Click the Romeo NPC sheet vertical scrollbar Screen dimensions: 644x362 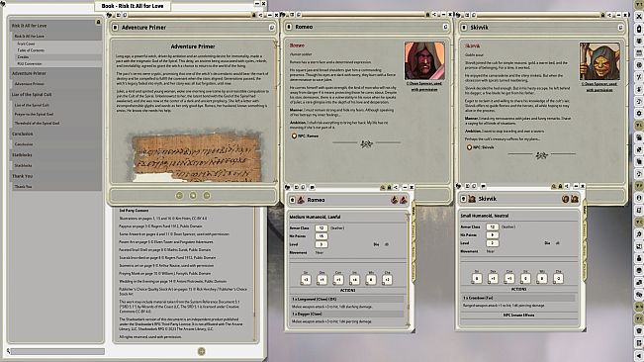click(x=408, y=270)
